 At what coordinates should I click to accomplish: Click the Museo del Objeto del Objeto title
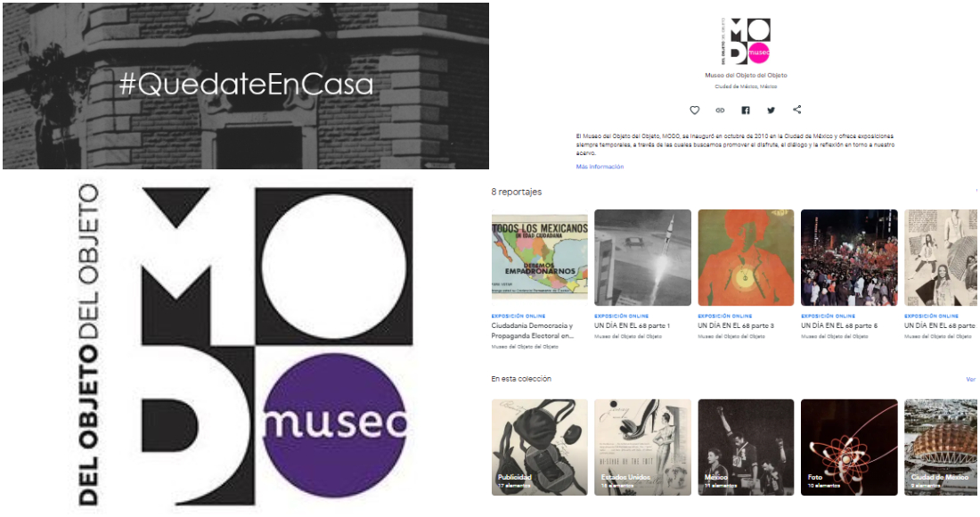tap(746, 75)
